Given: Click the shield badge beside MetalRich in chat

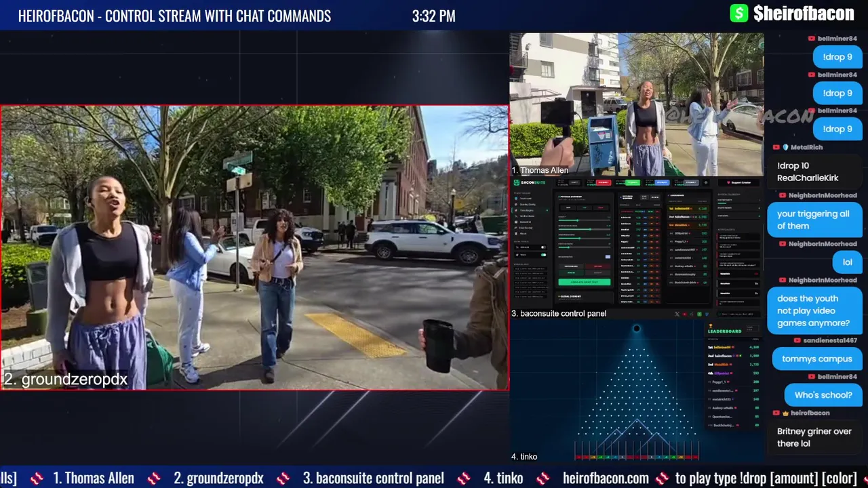Looking at the screenshot, I should (786, 147).
